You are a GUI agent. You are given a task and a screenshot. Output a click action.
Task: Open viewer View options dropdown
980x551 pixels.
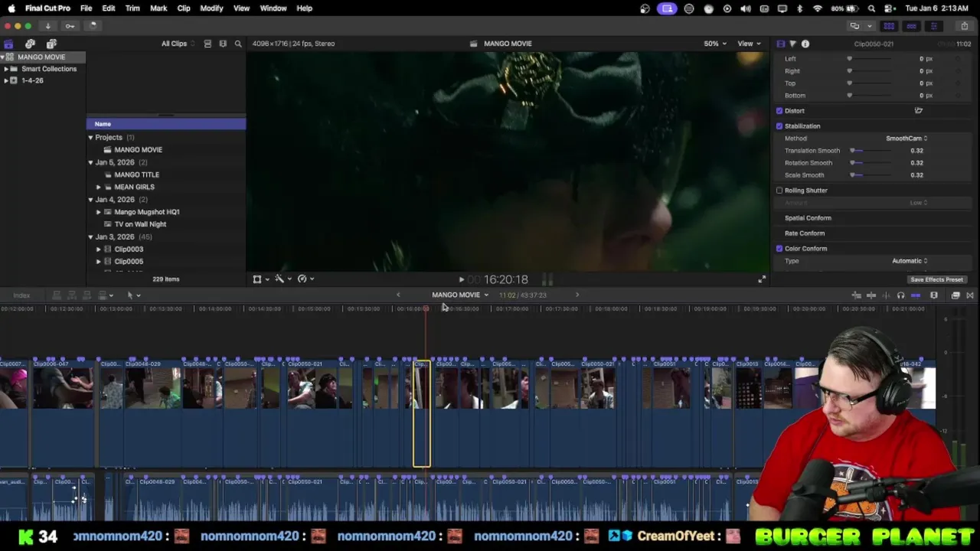(748, 44)
